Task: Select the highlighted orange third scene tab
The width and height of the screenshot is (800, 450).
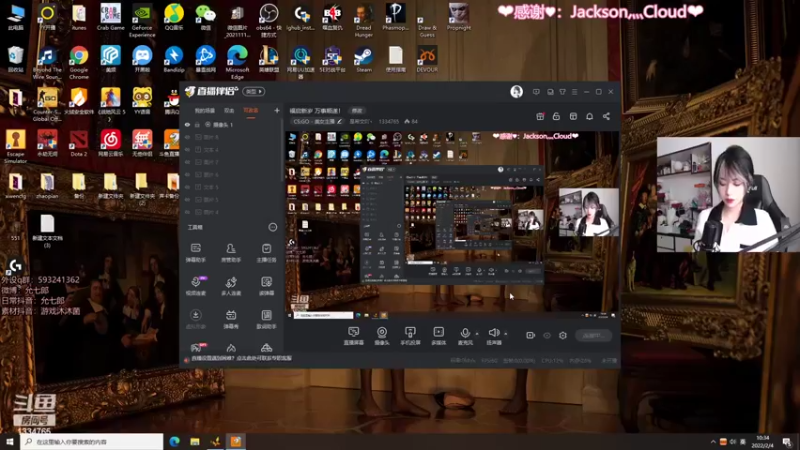Action: pos(251,110)
